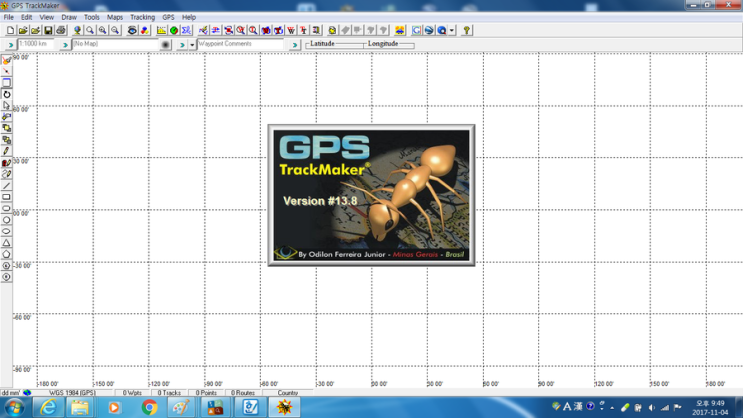
Task: Click the GPS TrackMaker splash screen image
Action: (372, 195)
